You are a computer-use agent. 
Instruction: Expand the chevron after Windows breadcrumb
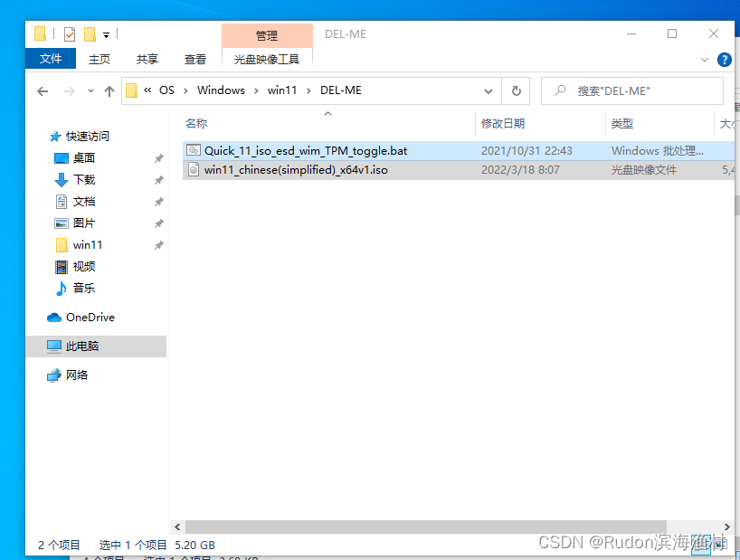click(256, 90)
